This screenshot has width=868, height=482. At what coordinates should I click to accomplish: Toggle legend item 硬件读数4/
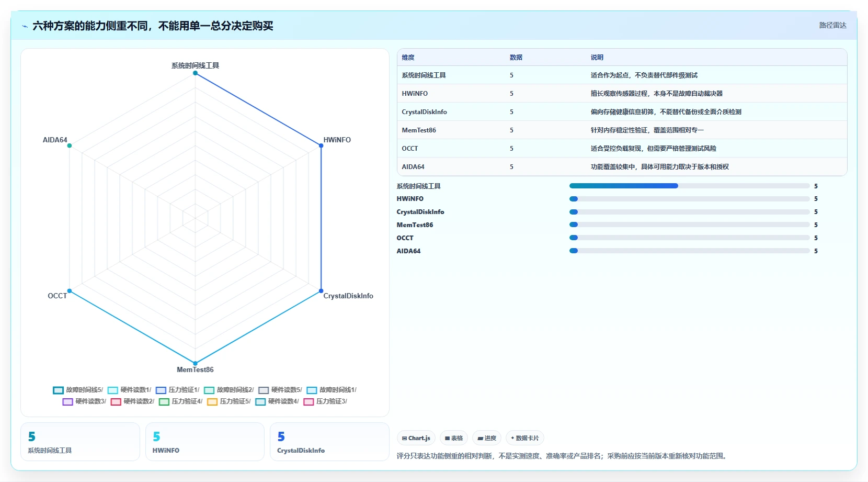click(277, 401)
